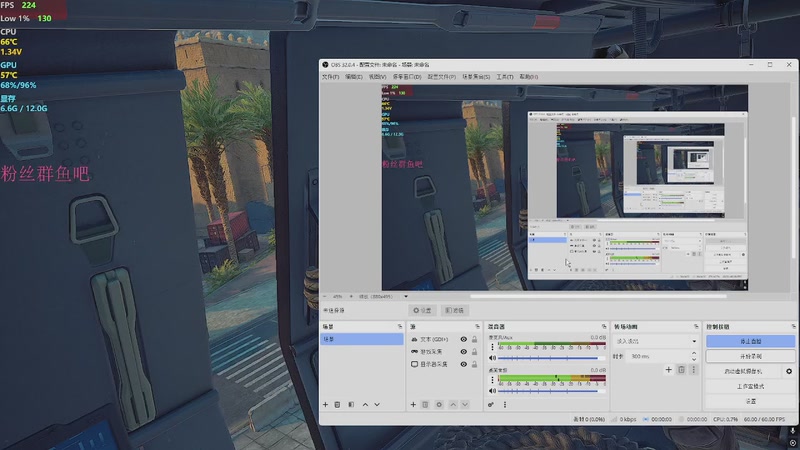This screenshot has width=800, height=450.
Task: Hide the 文本 (GDI+) source via its eye icon
Action: pyautogui.click(x=463, y=339)
